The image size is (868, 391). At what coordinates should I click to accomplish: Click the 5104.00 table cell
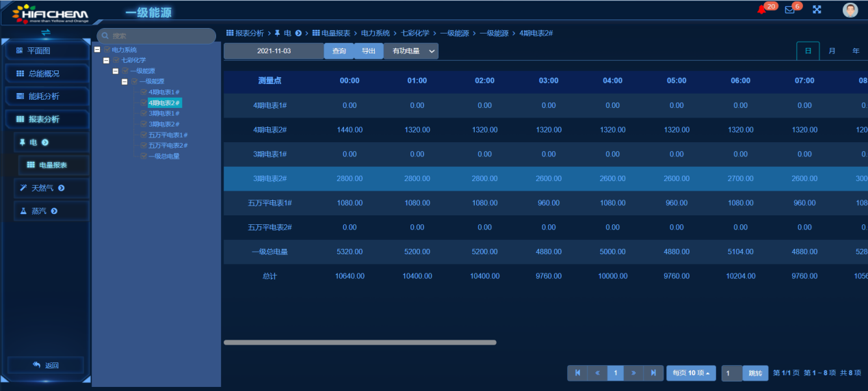coord(740,252)
